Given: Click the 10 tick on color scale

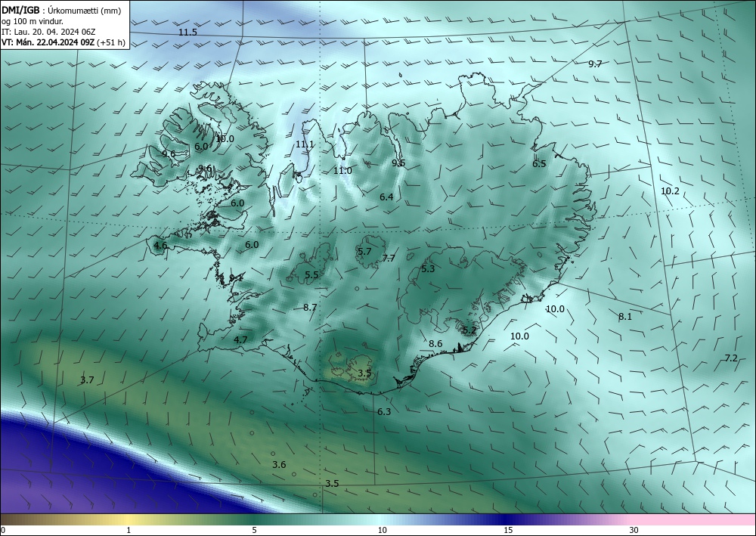Looking at the screenshot, I should (x=382, y=531).
